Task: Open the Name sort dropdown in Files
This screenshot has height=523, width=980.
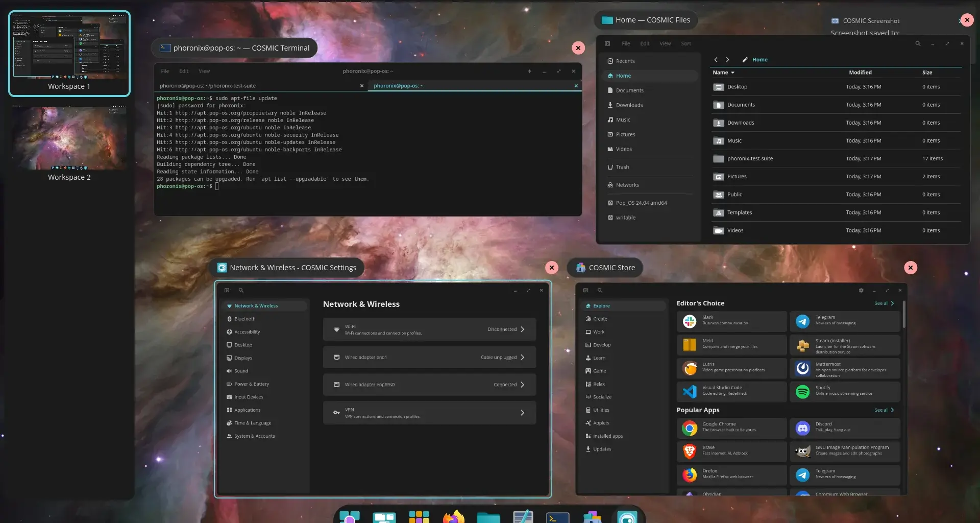Action: tap(724, 73)
